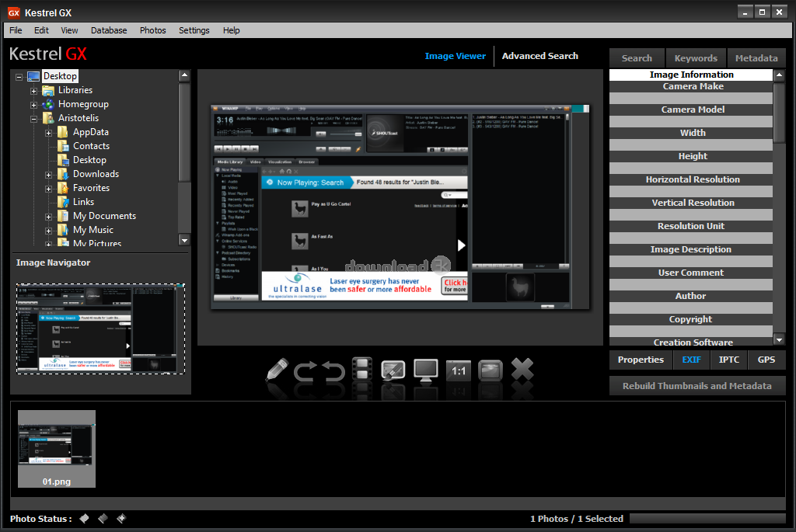
Task: Select the EXIF tab
Action: point(691,360)
